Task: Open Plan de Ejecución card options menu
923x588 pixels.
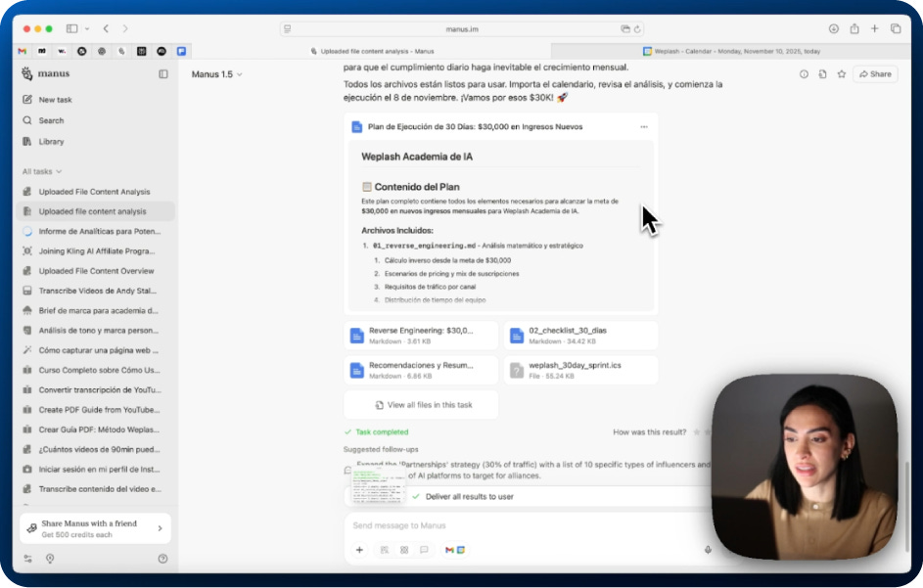Action: 644,126
